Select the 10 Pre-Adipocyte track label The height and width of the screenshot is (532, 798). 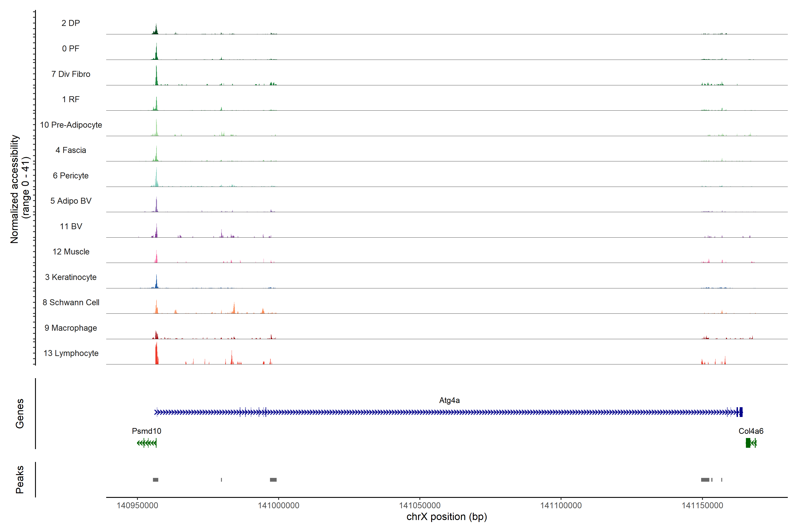(71, 125)
